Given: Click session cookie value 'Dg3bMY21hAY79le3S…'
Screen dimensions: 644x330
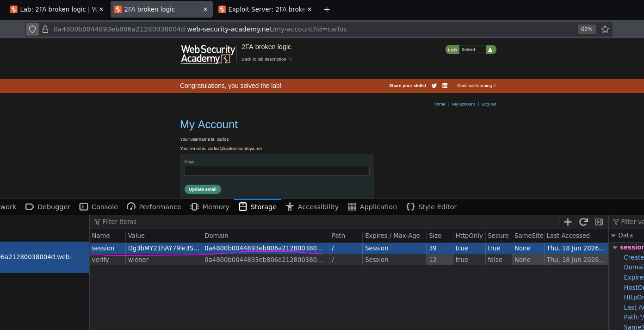Looking at the screenshot, I should coord(164,248).
